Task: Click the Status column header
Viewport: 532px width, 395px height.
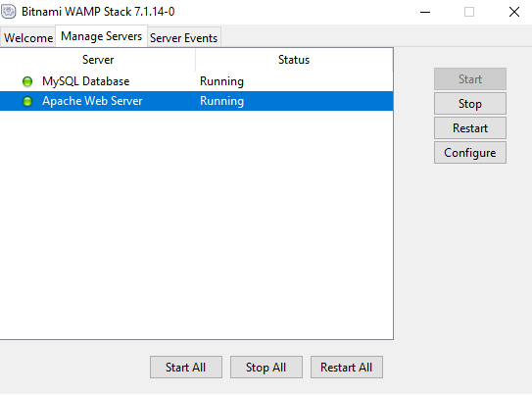Action: (294, 60)
